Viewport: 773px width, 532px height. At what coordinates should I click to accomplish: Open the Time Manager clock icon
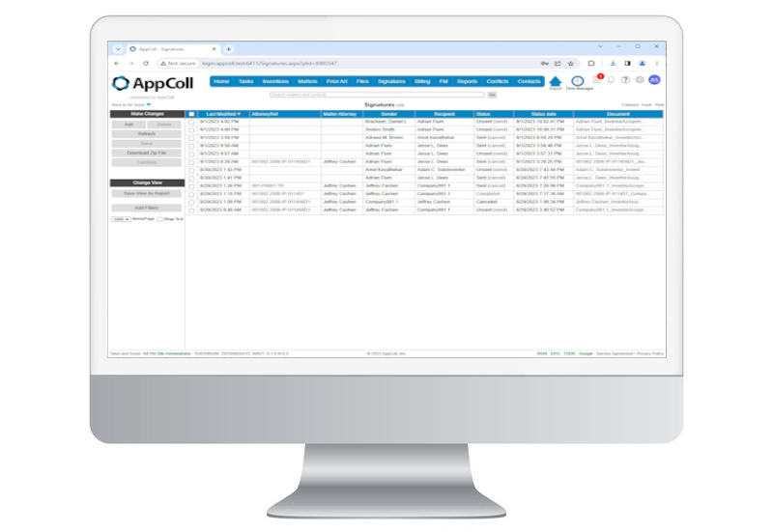pos(577,81)
